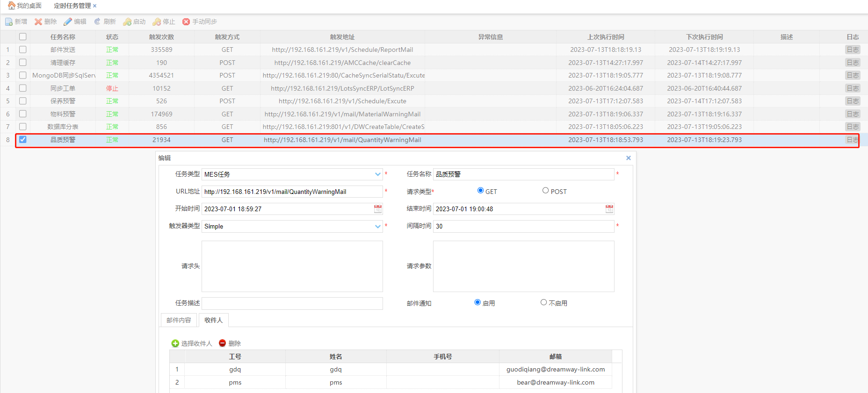This screenshot has height=393, width=868.
Task: Toggle the header select-all checkbox
Action: tap(23, 37)
